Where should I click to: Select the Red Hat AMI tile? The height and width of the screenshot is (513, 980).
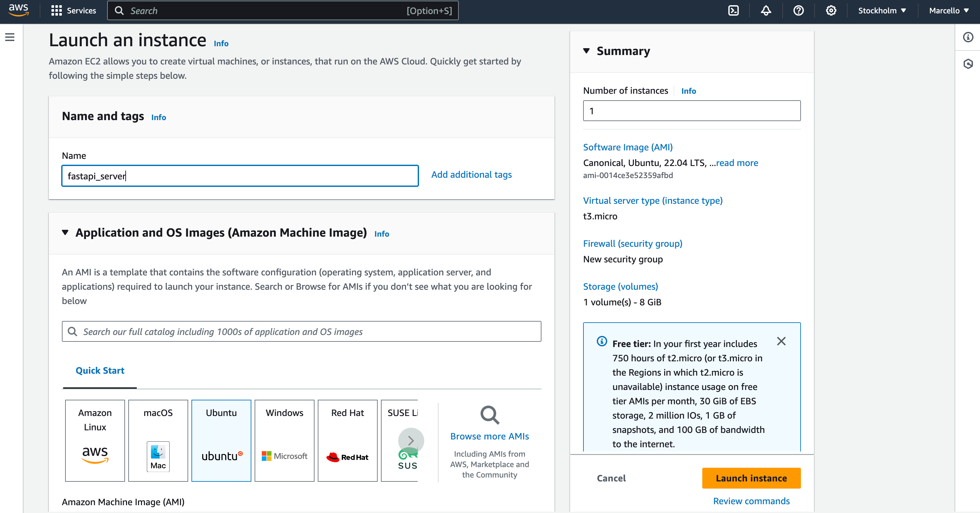tap(347, 440)
